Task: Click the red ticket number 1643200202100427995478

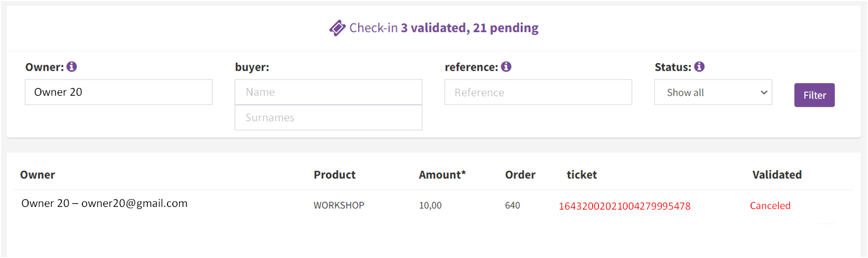Action: [x=625, y=206]
